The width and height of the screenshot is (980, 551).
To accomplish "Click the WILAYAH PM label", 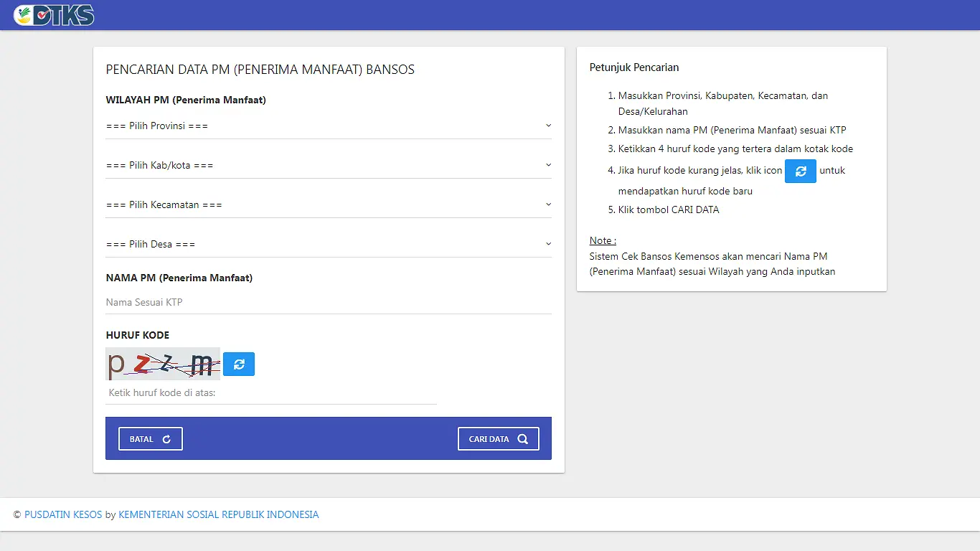I will pos(186,100).
